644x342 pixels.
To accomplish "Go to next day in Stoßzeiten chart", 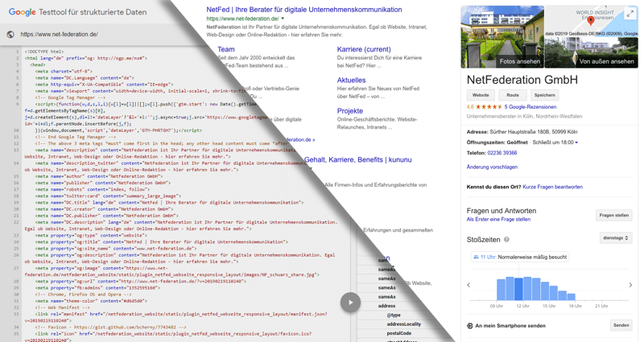I will click(x=630, y=285).
